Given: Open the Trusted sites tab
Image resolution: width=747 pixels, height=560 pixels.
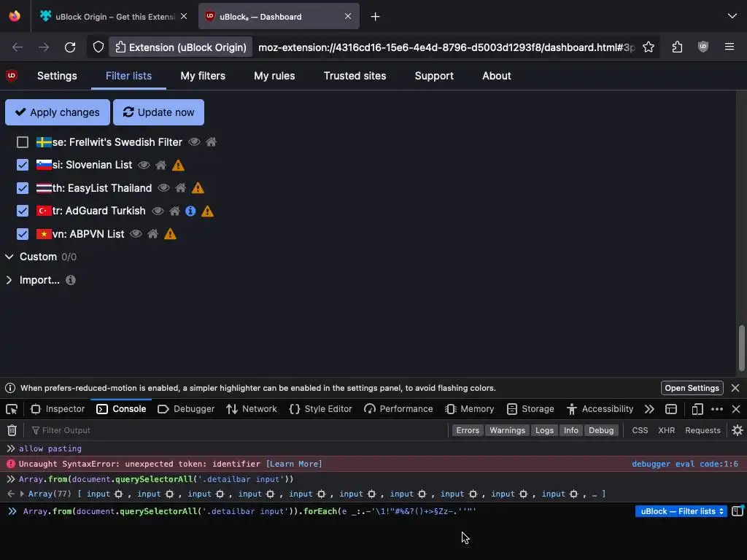Looking at the screenshot, I should click(355, 76).
